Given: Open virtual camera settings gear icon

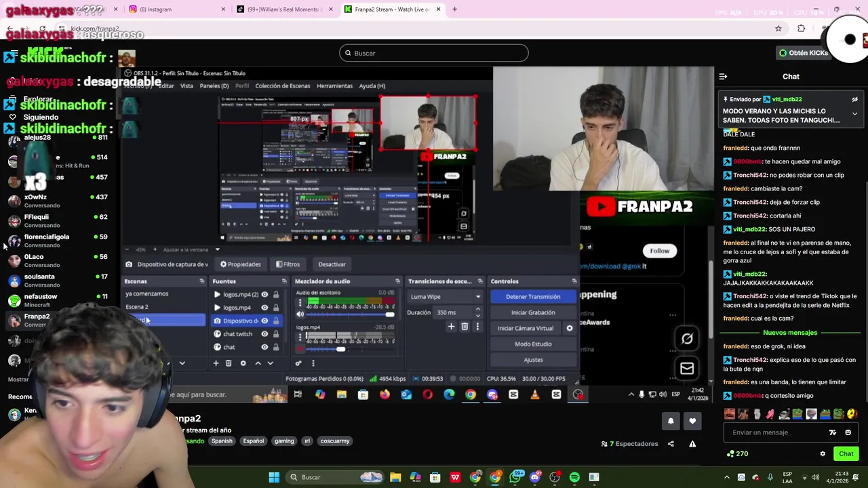Looking at the screenshot, I should click(570, 328).
